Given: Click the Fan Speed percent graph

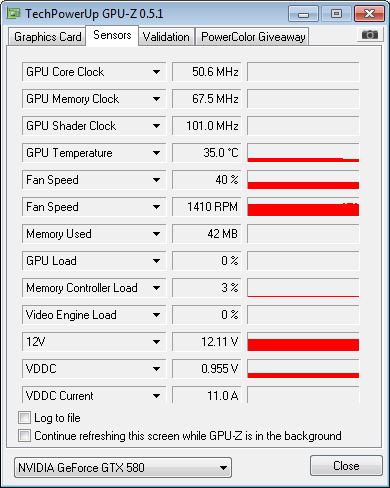Looking at the screenshot, I should (x=303, y=180).
